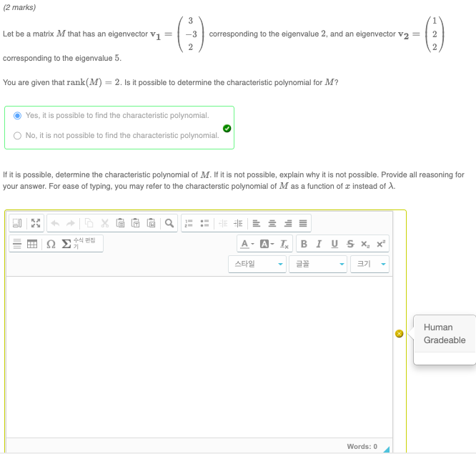476x454 pixels.
Task: Toggle bold formatting
Action: pyautogui.click(x=304, y=244)
